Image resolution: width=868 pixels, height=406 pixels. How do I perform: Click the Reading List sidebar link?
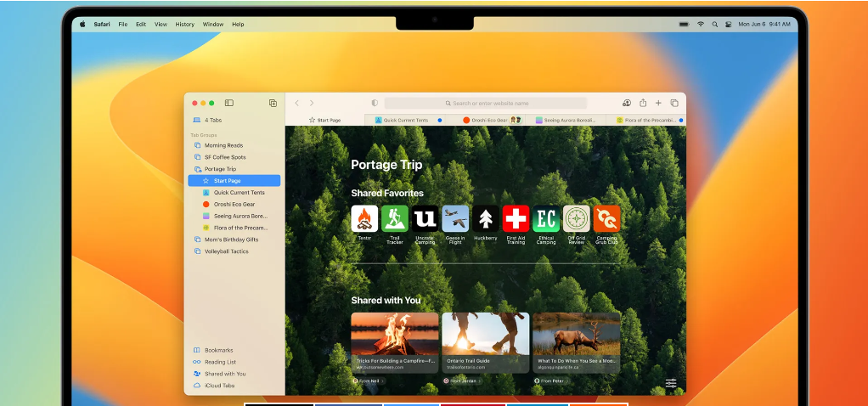click(x=220, y=362)
